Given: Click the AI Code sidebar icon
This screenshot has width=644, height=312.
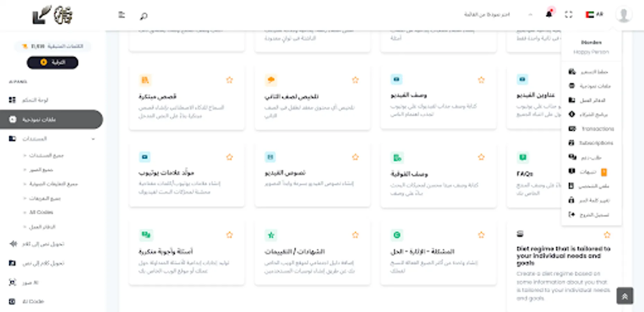Looking at the screenshot, I should pyautogui.click(x=12, y=301).
